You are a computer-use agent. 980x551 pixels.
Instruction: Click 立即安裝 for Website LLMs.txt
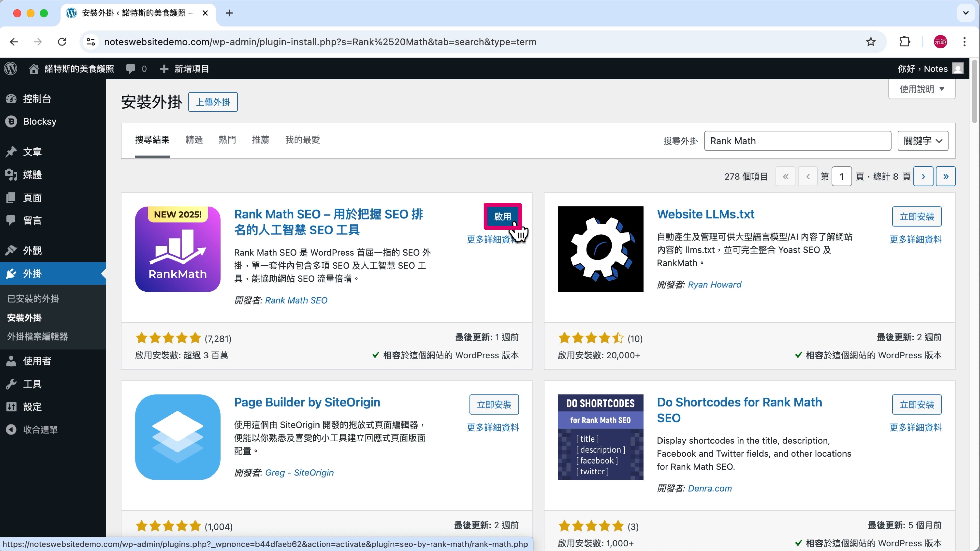pyautogui.click(x=916, y=216)
